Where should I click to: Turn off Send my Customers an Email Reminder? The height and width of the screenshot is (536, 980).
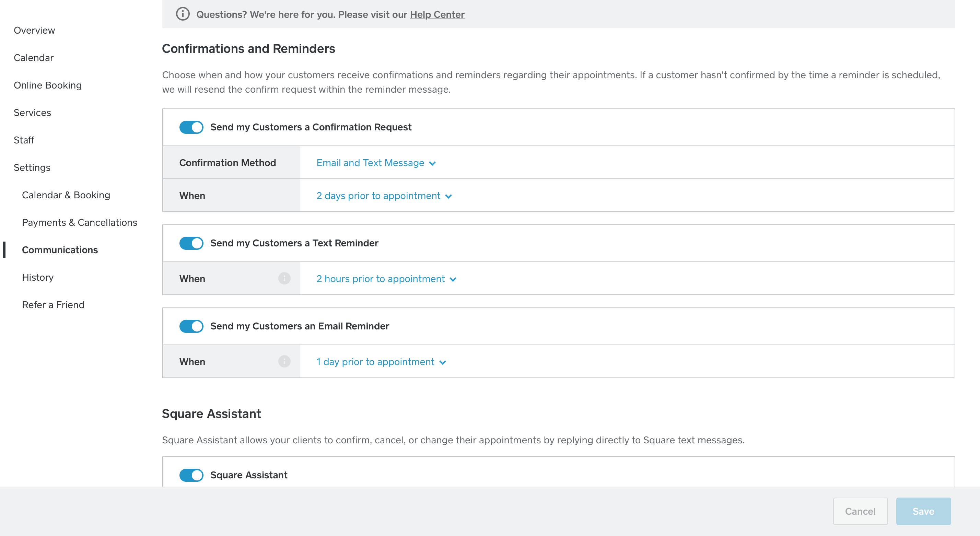[x=191, y=326]
